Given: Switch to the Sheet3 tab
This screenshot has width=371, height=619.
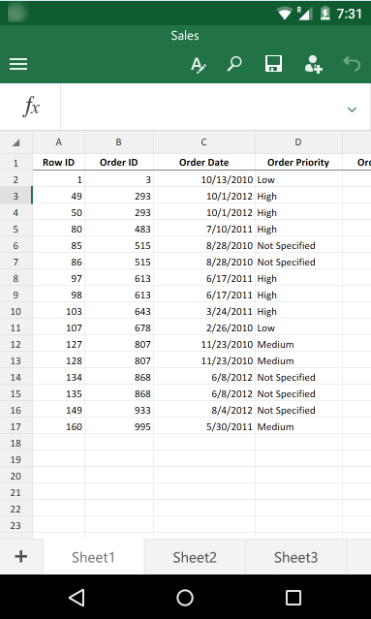Looking at the screenshot, I should pos(296,557).
